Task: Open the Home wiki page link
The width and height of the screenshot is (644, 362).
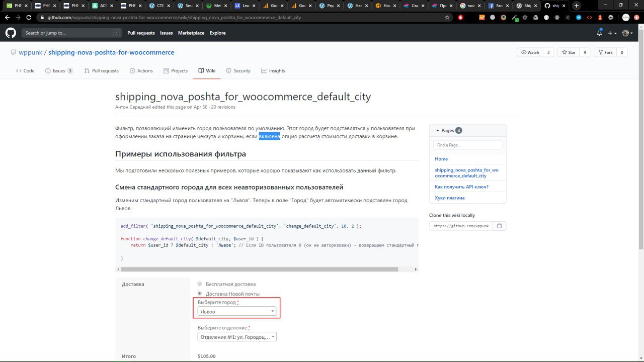Action: click(x=441, y=159)
